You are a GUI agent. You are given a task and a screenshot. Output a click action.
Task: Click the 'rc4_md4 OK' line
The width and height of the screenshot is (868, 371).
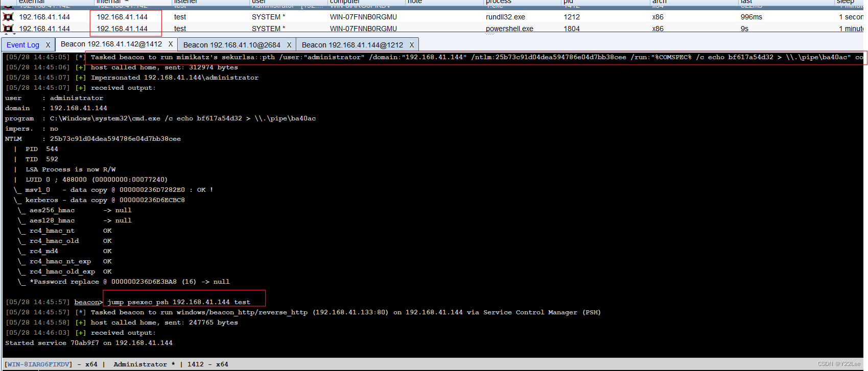64,251
